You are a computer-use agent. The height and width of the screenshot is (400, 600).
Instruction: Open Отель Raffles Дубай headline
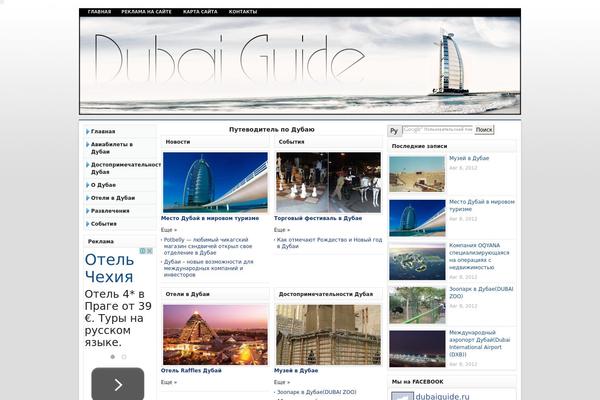click(191, 371)
